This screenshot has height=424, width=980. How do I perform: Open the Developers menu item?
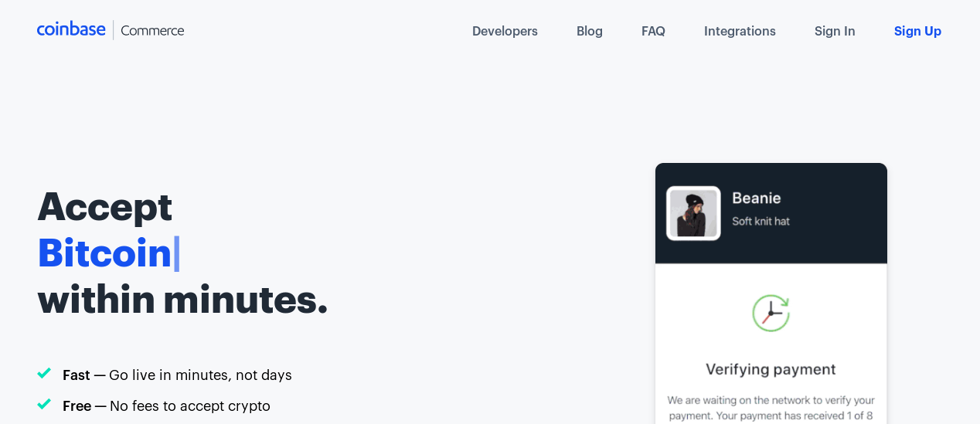pos(505,31)
